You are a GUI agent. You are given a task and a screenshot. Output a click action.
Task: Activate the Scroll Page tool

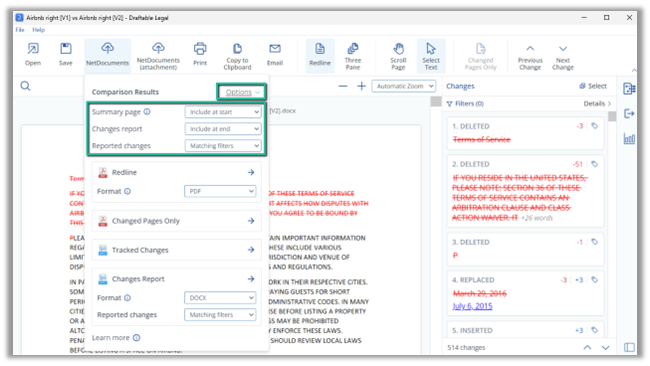pos(398,56)
